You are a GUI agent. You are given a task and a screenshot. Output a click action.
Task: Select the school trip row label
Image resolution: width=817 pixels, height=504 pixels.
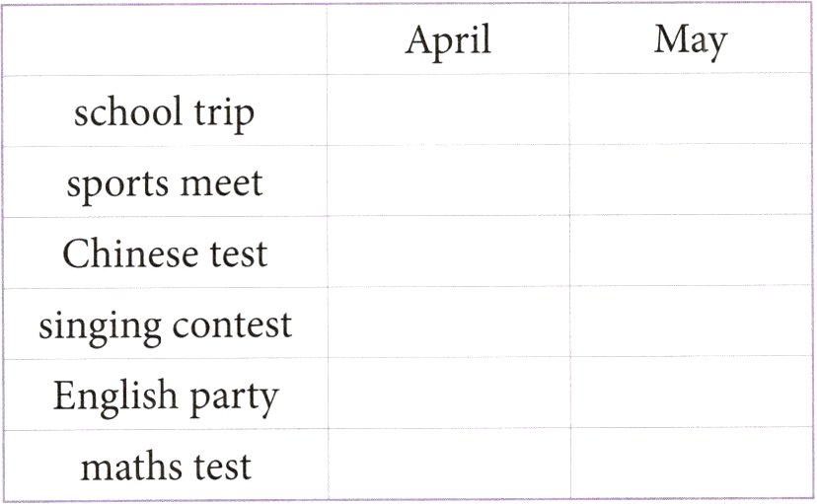(x=164, y=111)
